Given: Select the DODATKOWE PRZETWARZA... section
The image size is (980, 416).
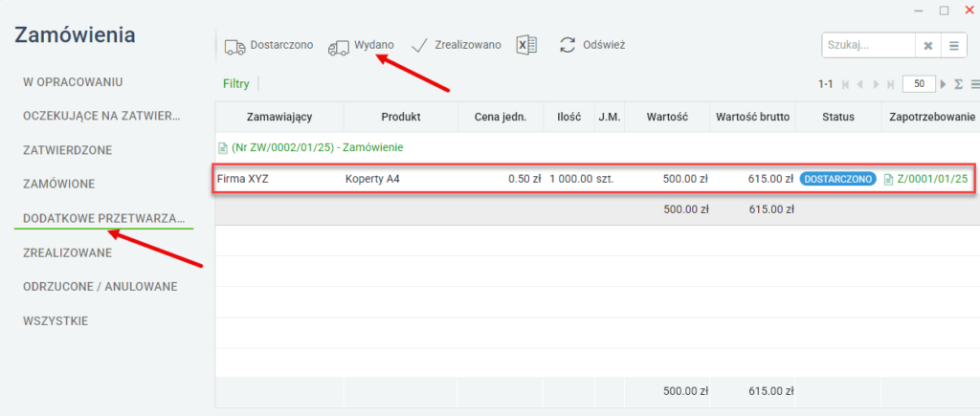Looking at the screenshot, I should coord(103,219).
